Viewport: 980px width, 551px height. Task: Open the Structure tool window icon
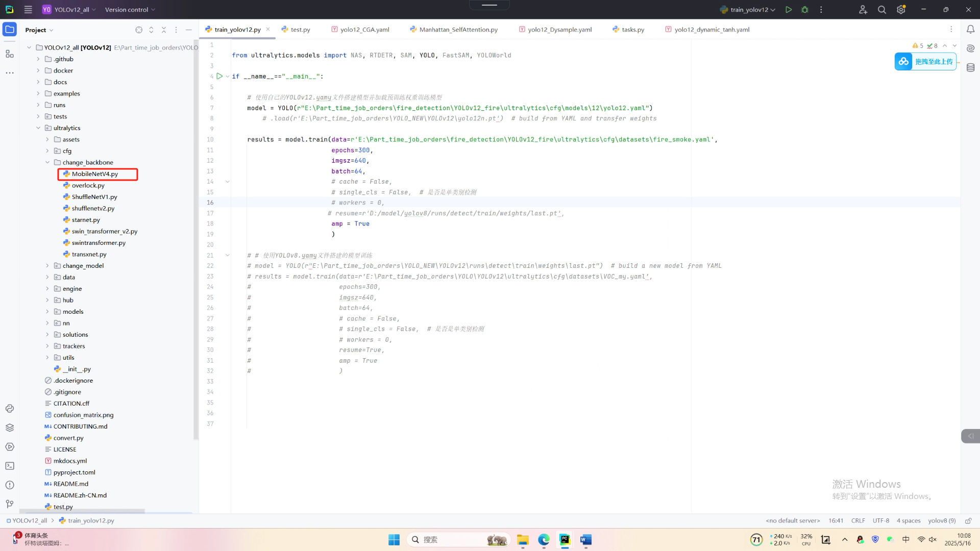[x=10, y=54]
